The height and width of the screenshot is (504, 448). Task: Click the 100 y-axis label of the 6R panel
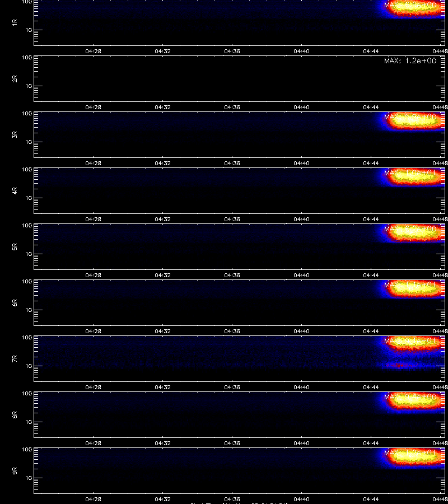[27, 282]
